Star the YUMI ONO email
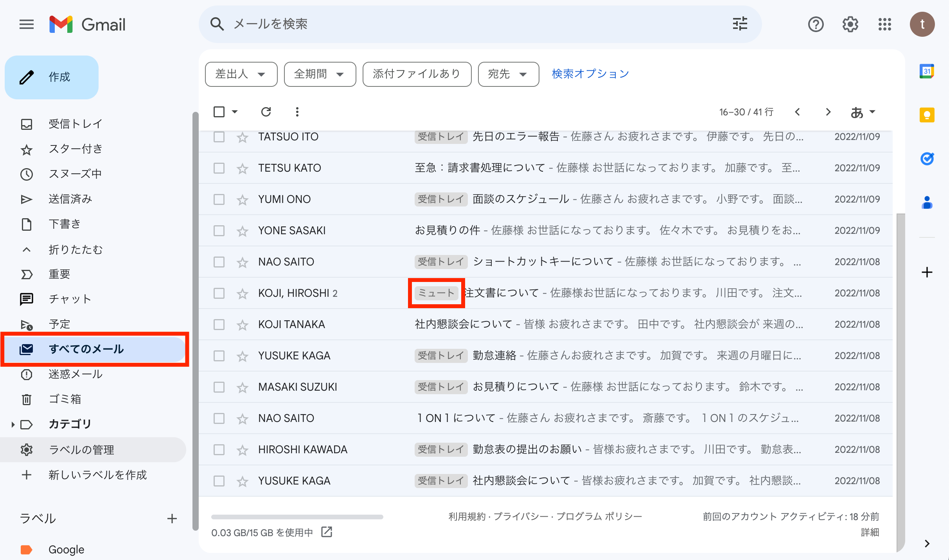This screenshot has width=949, height=560. 243,199
